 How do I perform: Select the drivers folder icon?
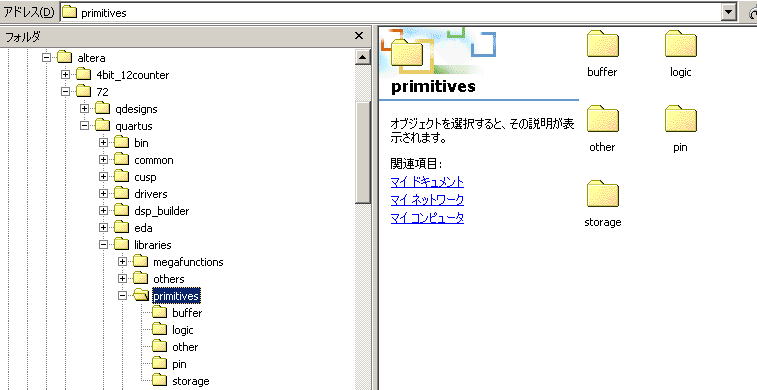[121, 193]
